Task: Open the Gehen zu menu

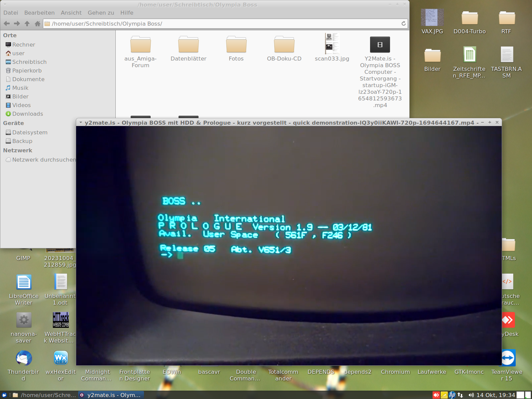Action: [101, 13]
